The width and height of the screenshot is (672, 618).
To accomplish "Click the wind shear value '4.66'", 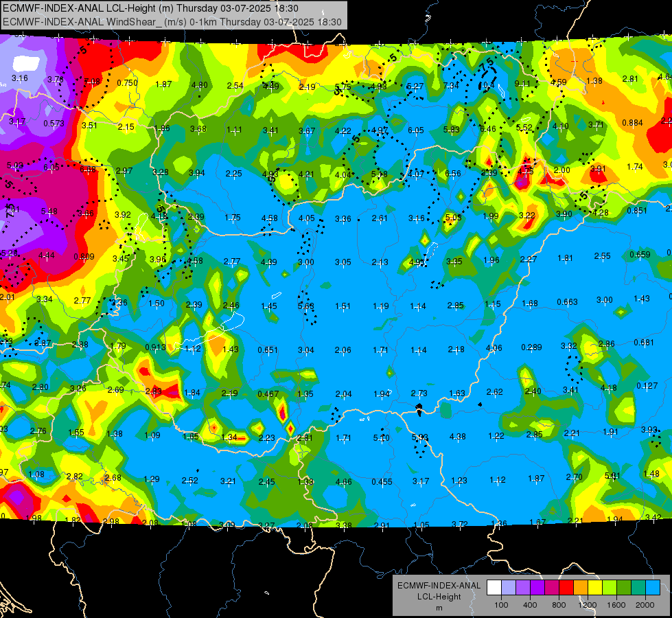I will pos(343,481).
